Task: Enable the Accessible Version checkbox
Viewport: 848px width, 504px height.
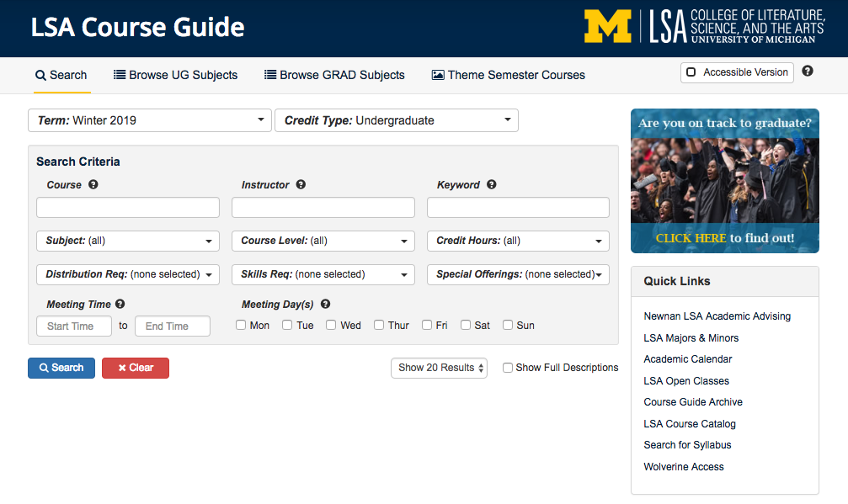Action: click(x=691, y=72)
